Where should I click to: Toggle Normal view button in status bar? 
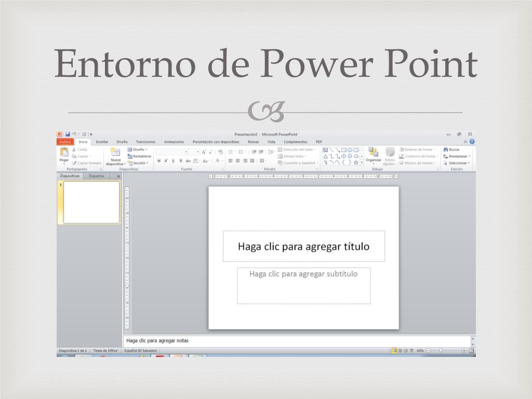click(394, 351)
